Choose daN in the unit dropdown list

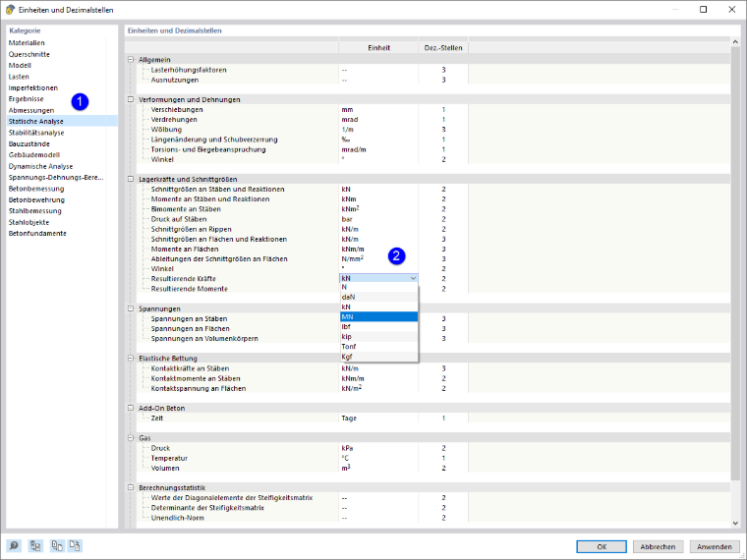click(x=379, y=297)
